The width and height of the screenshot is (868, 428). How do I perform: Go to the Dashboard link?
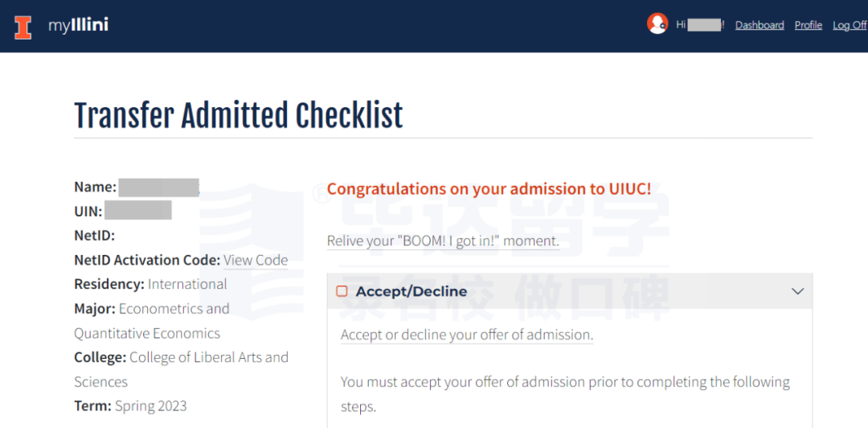click(x=759, y=25)
